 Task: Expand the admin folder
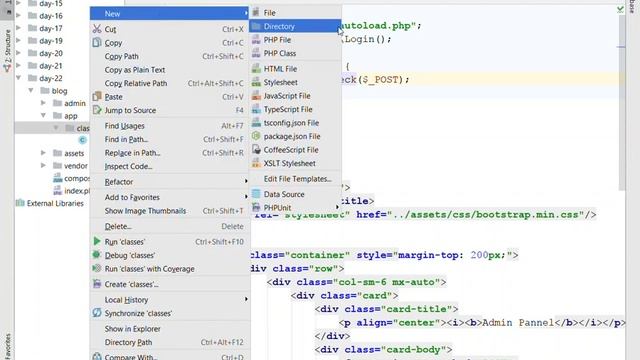tap(43, 103)
